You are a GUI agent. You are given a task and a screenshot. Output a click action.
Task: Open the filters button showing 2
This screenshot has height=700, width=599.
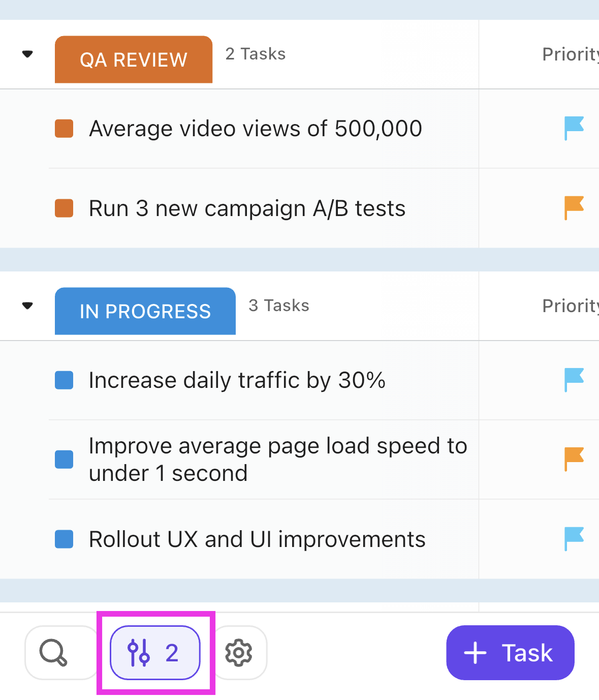tap(155, 653)
